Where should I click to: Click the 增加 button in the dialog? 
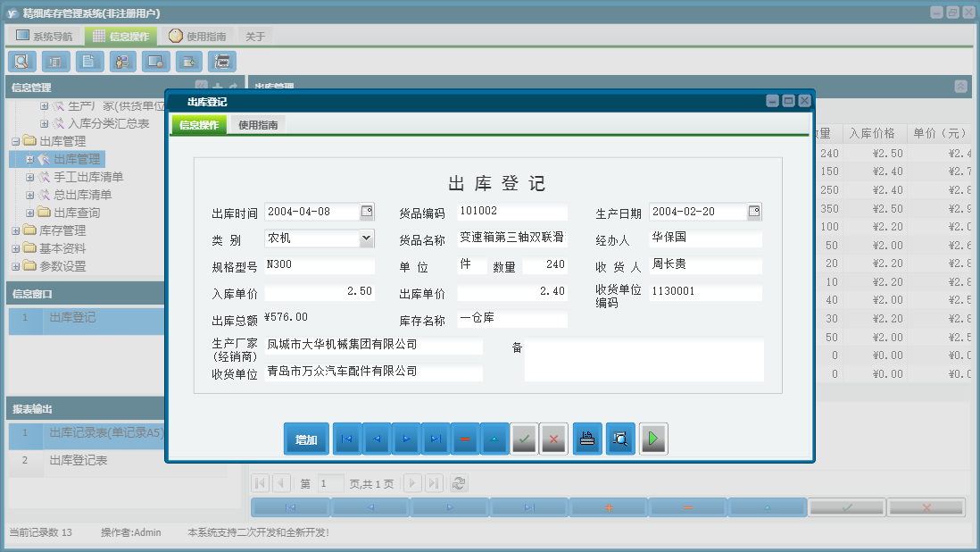click(306, 439)
